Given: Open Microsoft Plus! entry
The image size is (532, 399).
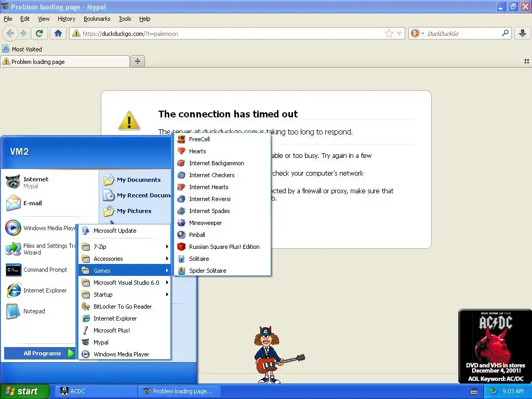Looking at the screenshot, I should (x=125, y=330).
